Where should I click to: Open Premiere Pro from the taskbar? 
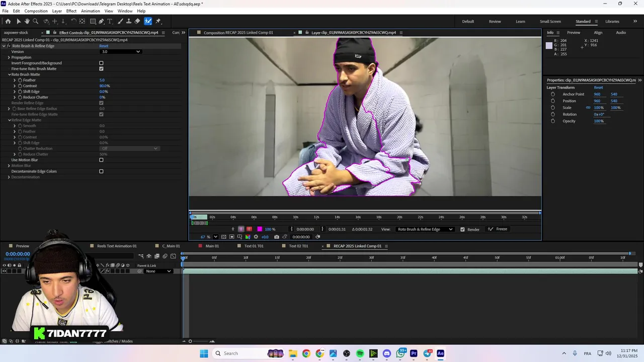coord(414,353)
